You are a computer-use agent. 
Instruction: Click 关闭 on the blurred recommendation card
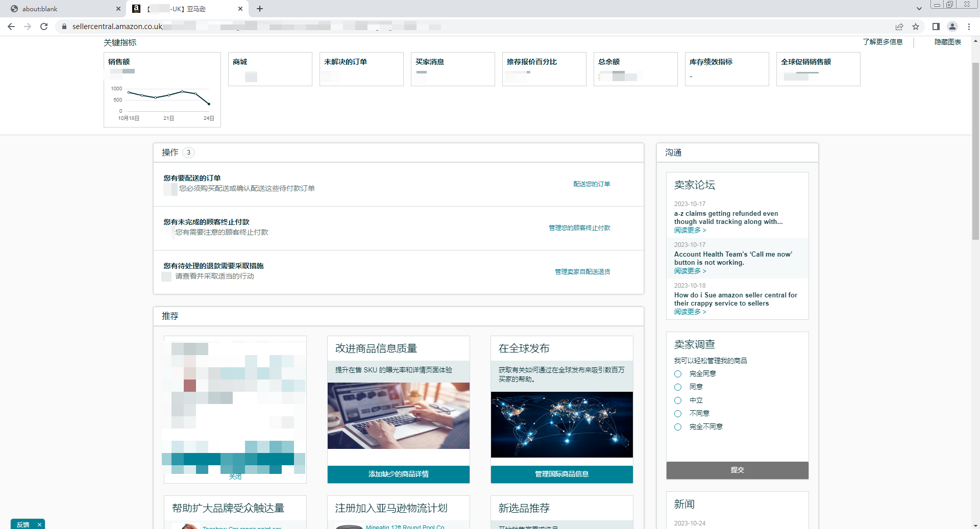pos(235,477)
